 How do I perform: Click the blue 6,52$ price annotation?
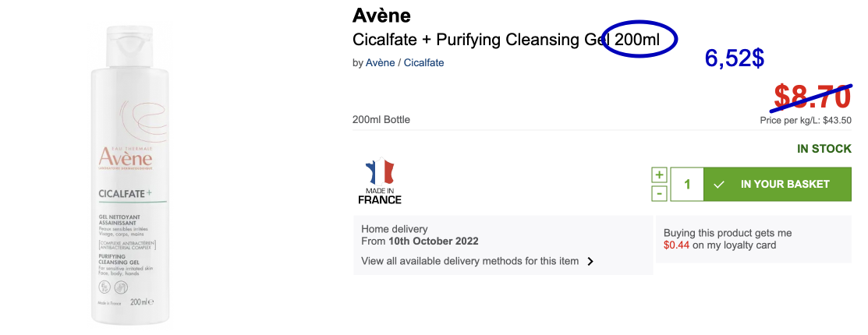tap(734, 58)
